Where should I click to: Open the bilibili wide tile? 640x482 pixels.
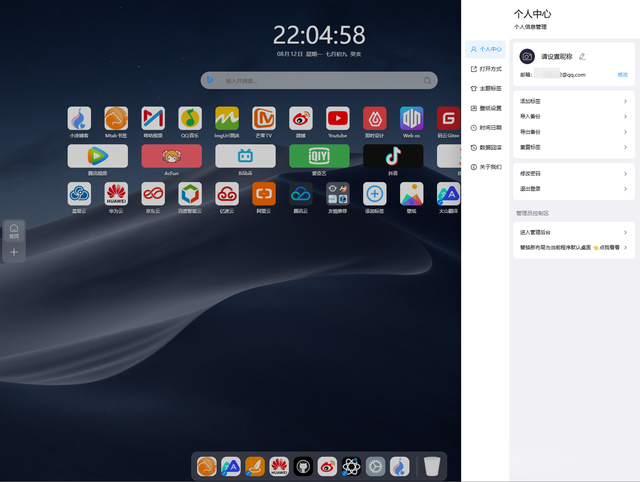[245, 156]
